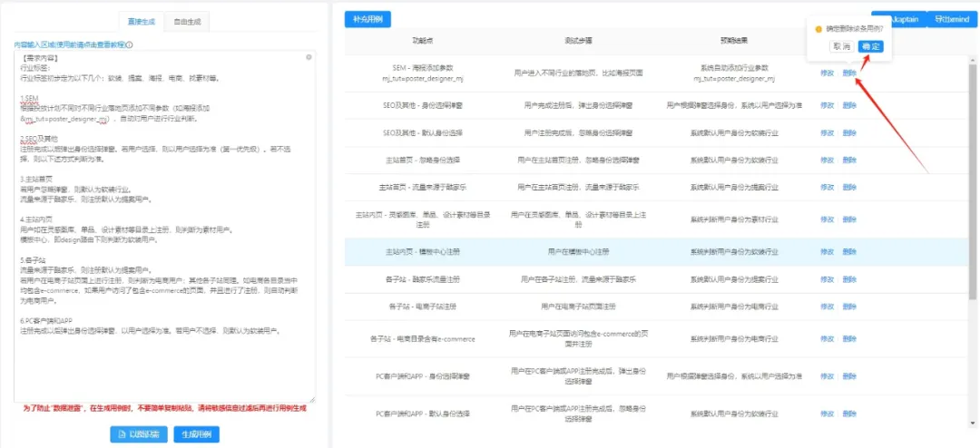Image resolution: width=980 pixels, height=448 pixels.
Task: Click 删除 for PC客户端和APP - 默认身份选择 row
Action: click(x=849, y=414)
